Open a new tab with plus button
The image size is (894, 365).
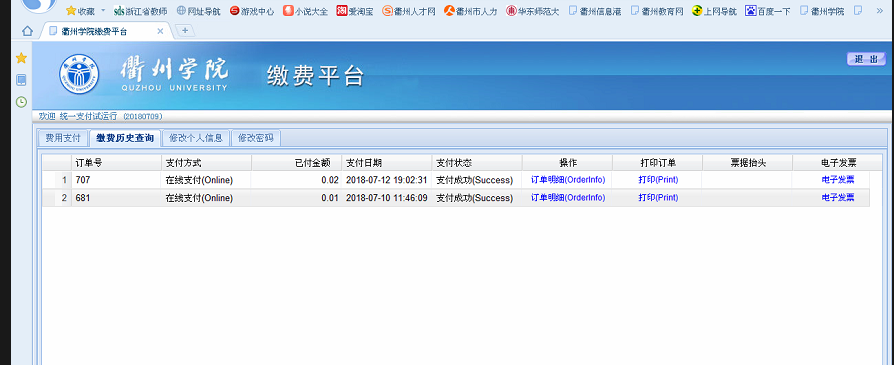point(184,31)
